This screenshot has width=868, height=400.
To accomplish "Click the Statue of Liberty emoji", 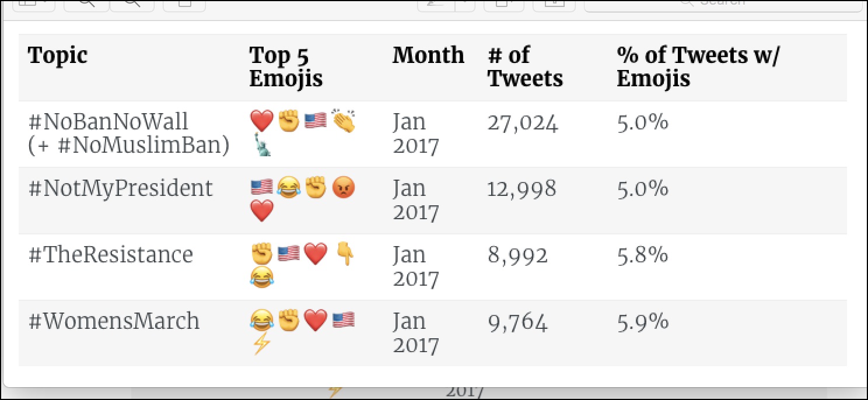I will tap(262, 145).
